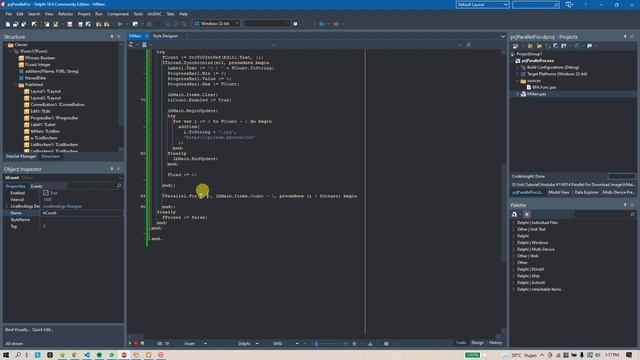This screenshot has height=360, width=640.
Task: Open the Project menu
Action: pyautogui.click(x=84, y=14)
